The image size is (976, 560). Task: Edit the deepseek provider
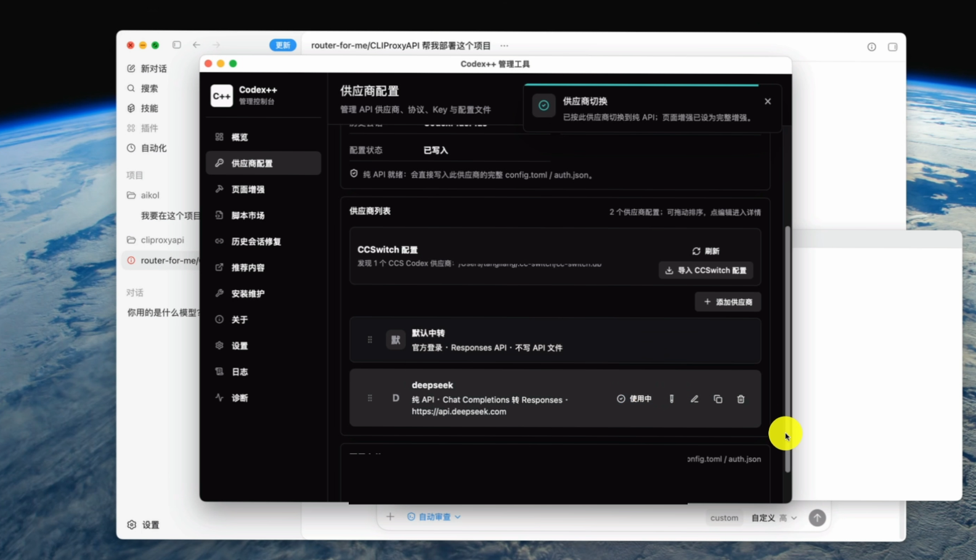click(694, 399)
